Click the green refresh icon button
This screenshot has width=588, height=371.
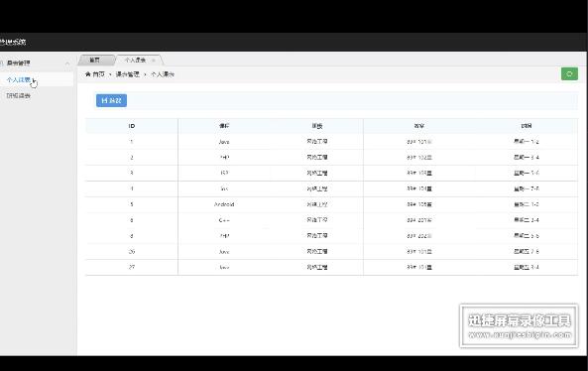(569, 73)
